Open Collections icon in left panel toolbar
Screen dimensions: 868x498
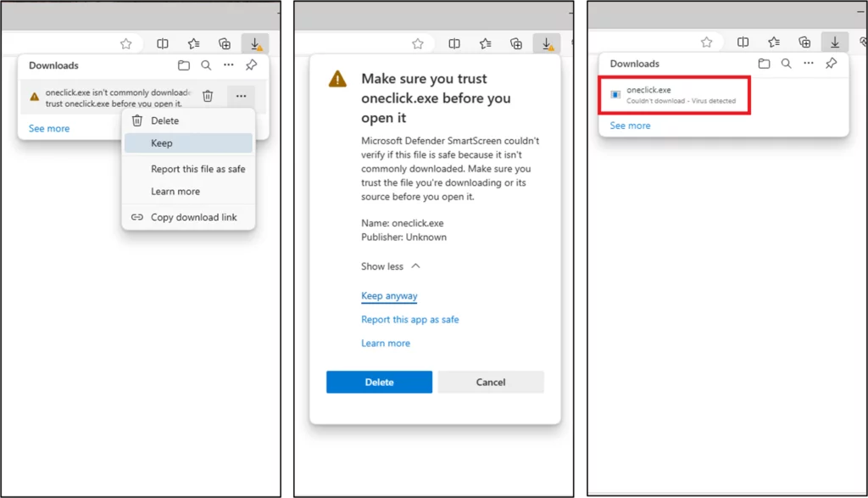click(x=224, y=44)
